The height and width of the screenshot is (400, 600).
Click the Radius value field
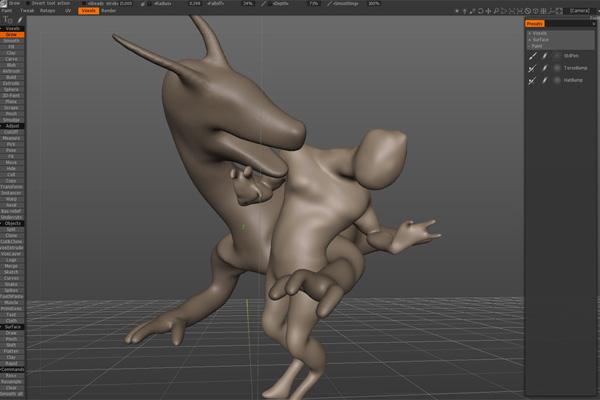[x=195, y=3]
